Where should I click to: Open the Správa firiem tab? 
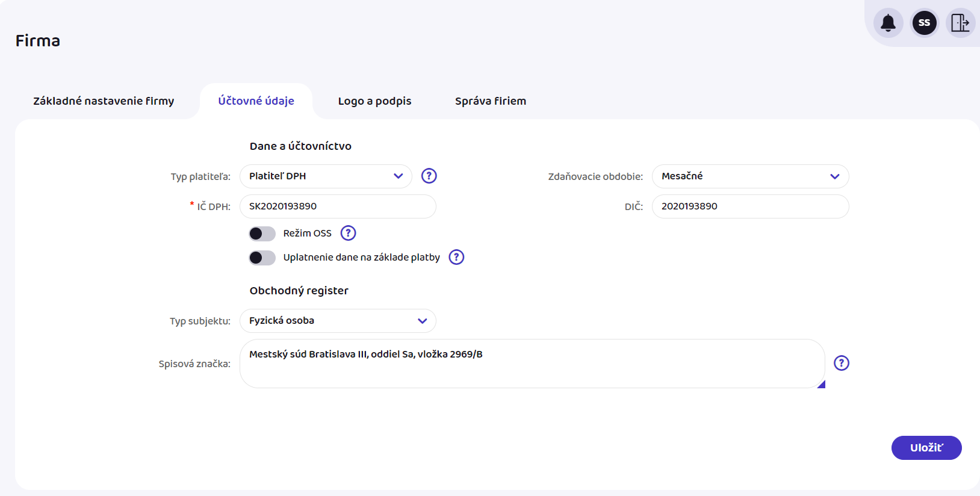490,101
